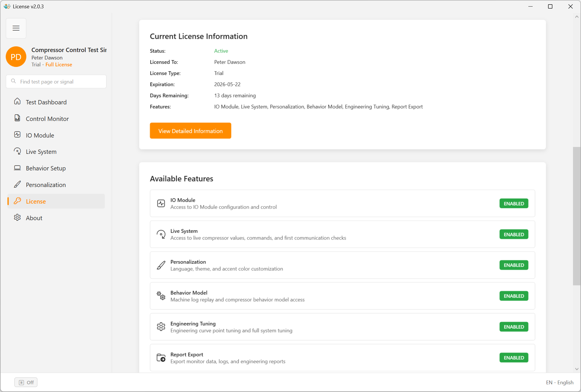Click the expiration date 2026-05-22
This screenshot has width=581, height=392.
tap(227, 84)
